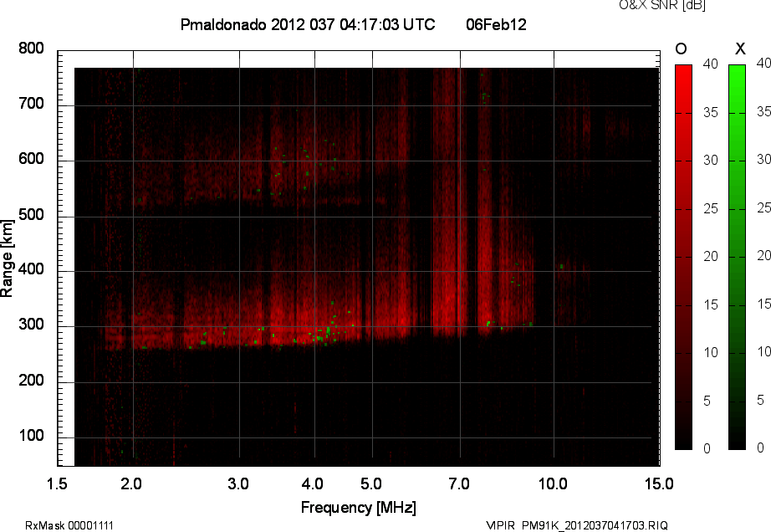Click the 'O' label above red bar
The width and height of the screenshot is (771, 532).
[x=682, y=49]
